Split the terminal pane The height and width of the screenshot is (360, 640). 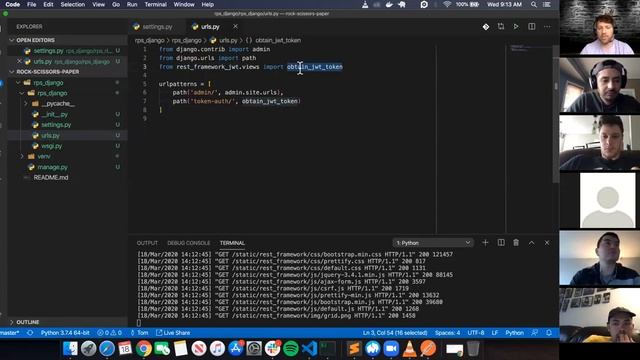tap(501, 242)
